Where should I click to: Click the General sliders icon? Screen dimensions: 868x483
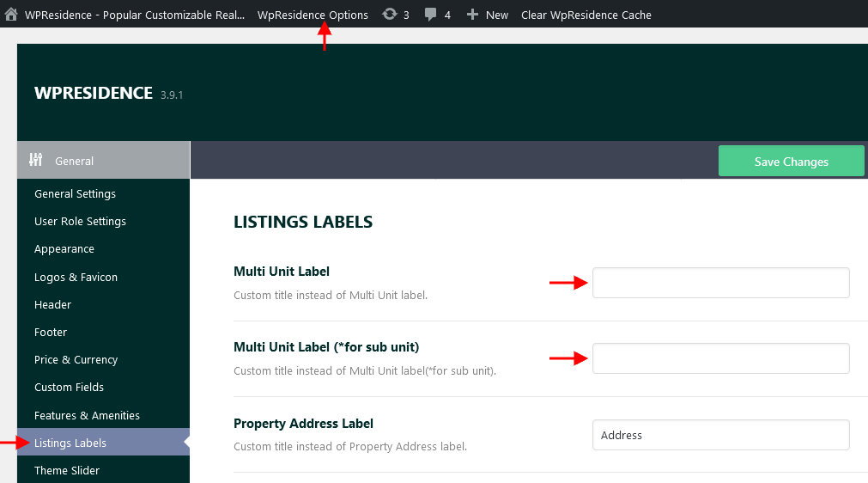36,160
